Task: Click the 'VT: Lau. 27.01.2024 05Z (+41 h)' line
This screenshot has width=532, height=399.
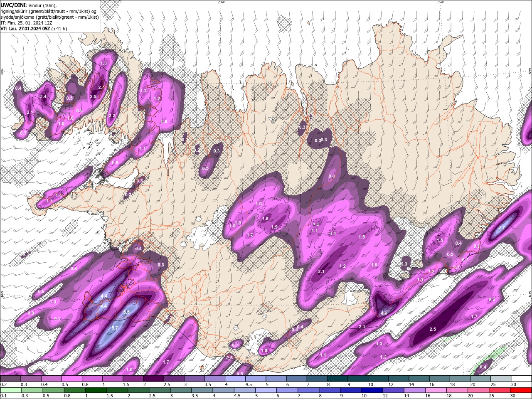Action: click(x=34, y=29)
